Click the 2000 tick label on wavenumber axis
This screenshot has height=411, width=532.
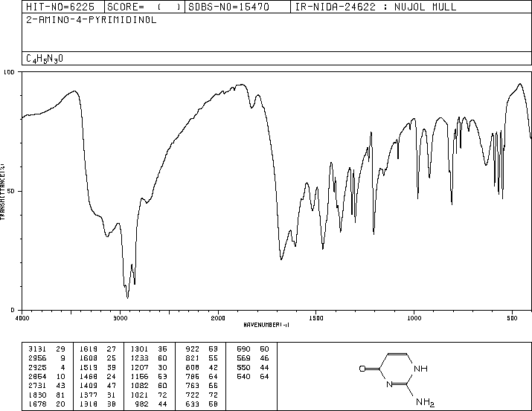pyautogui.click(x=218, y=318)
